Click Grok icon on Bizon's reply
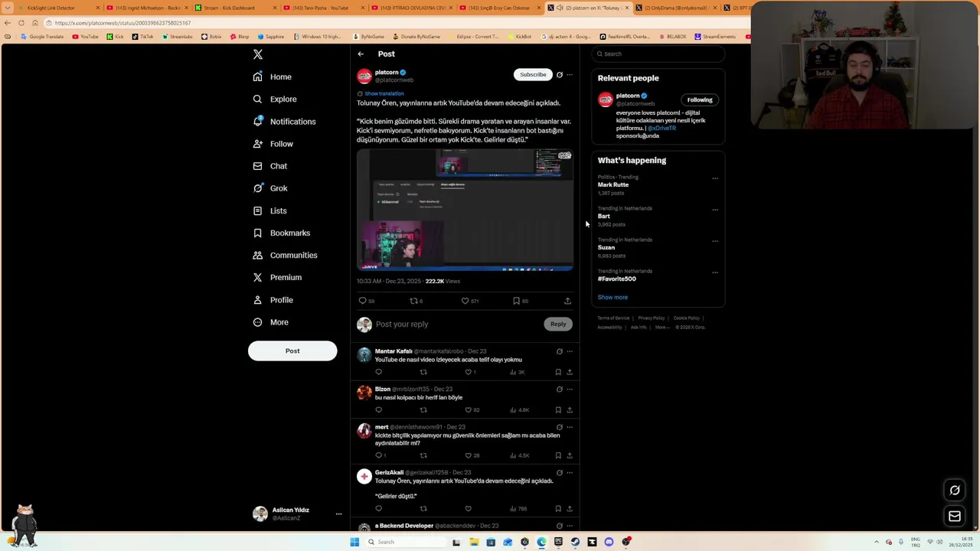 tap(560, 390)
